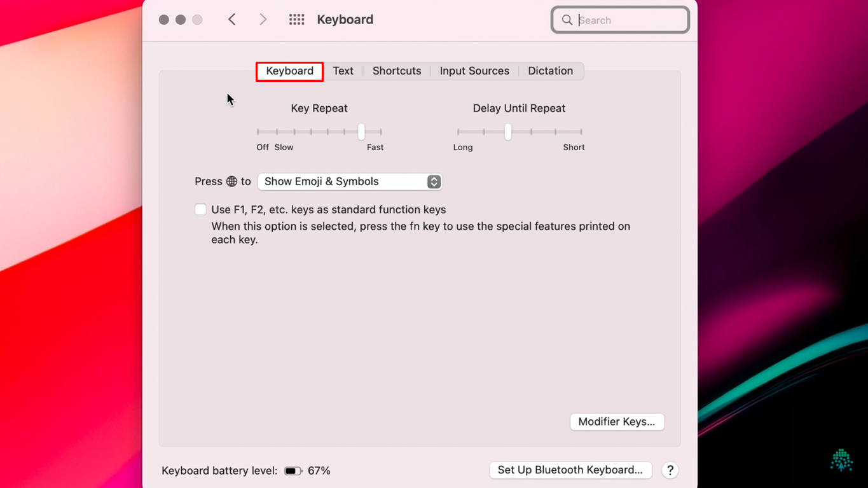Switch to the Text tab
Screen dimensions: 868x488
click(x=343, y=71)
